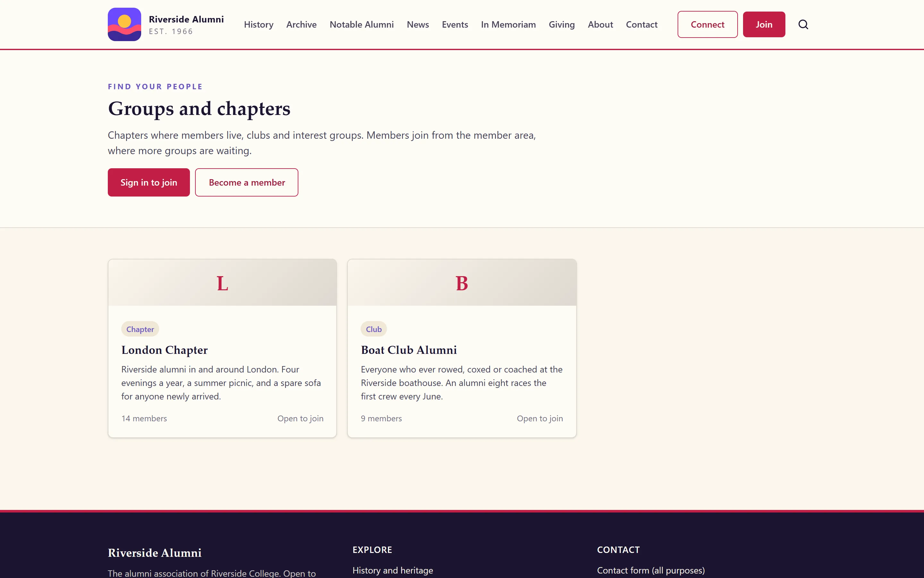Click Open to join on London Chapter
Screen dimensions: 924x578
pyautogui.click(x=301, y=418)
